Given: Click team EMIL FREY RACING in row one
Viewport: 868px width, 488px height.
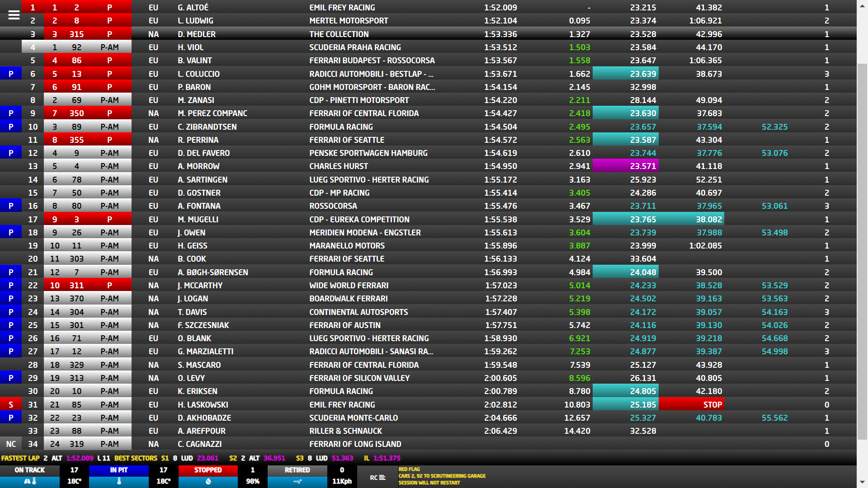Looking at the screenshot, I should pos(342,8).
